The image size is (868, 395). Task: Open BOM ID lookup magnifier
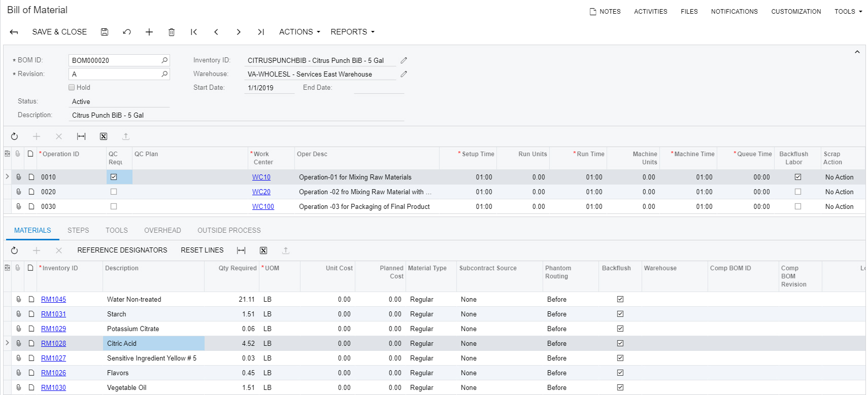point(164,60)
